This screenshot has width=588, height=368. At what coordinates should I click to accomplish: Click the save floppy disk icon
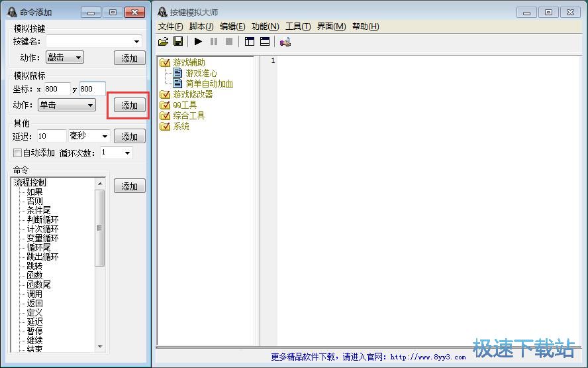(x=178, y=42)
